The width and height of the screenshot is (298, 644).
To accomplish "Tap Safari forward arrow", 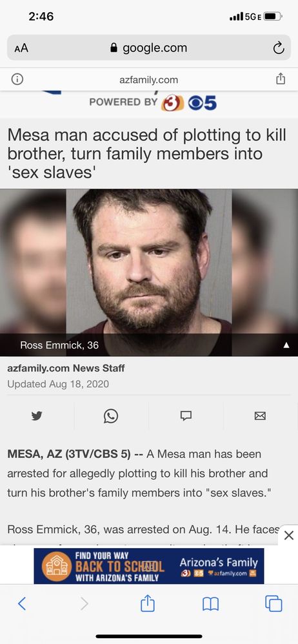I will [x=84, y=603].
